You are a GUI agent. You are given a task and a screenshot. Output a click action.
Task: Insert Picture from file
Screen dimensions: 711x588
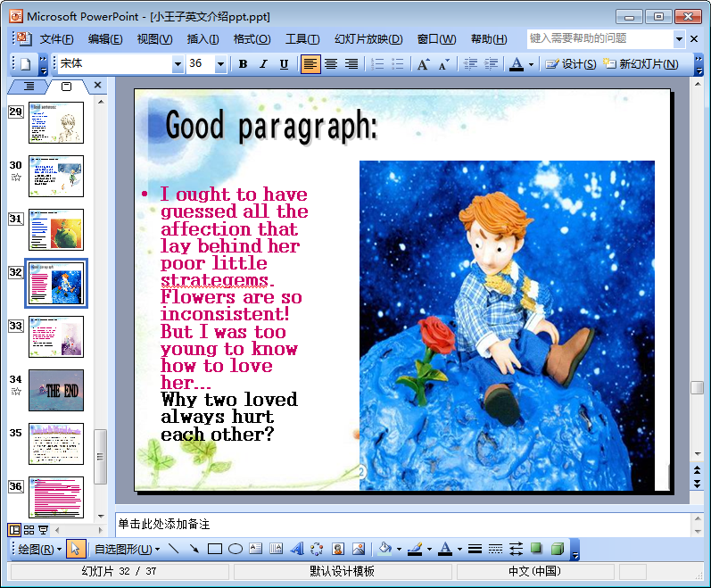coord(359,549)
